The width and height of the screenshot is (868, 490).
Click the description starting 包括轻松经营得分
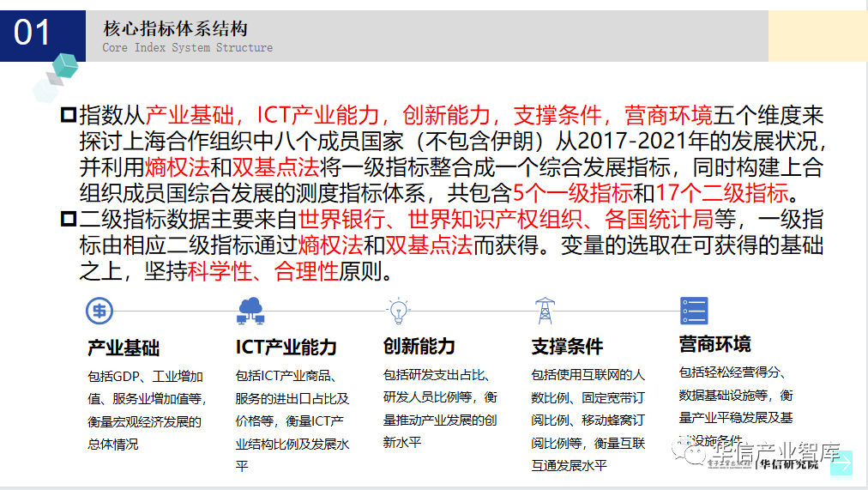point(736,407)
